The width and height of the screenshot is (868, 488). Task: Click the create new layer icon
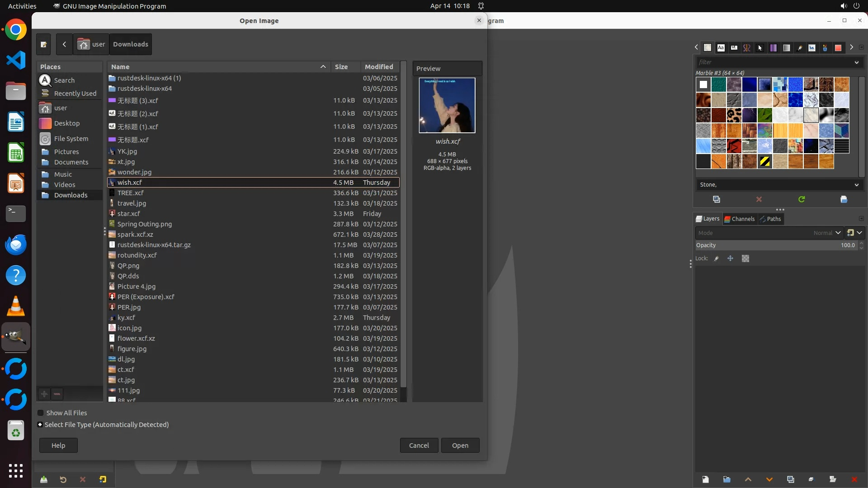[705, 479]
